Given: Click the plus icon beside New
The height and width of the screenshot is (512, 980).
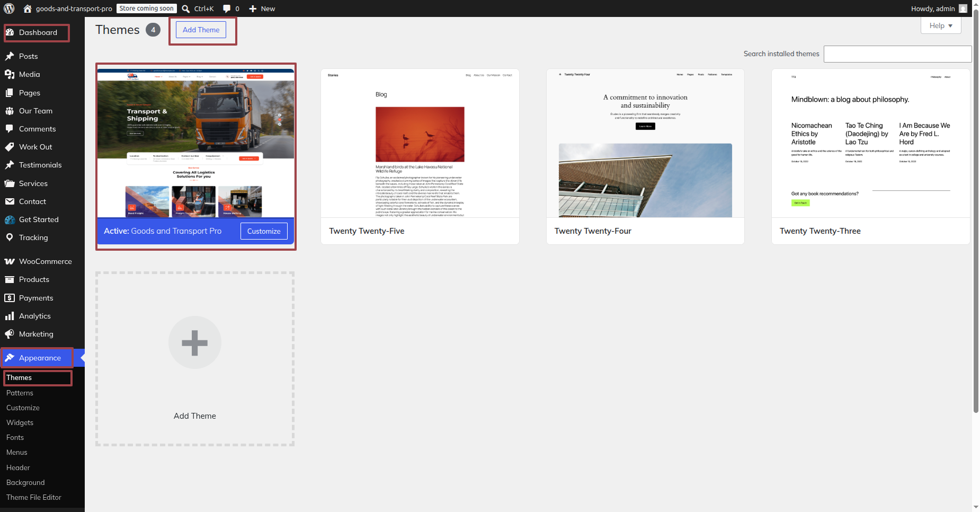Looking at the screenshot, I should click(x=253, y=8).
